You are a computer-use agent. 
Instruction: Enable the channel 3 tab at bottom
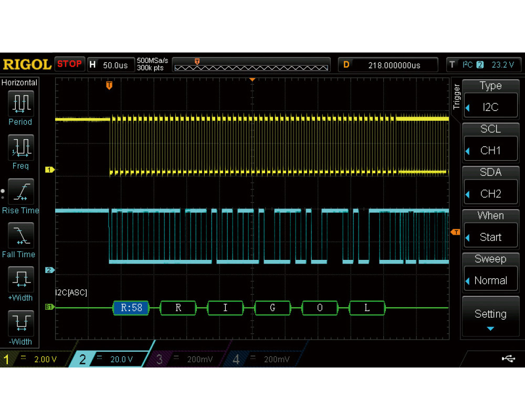(186, 359)
